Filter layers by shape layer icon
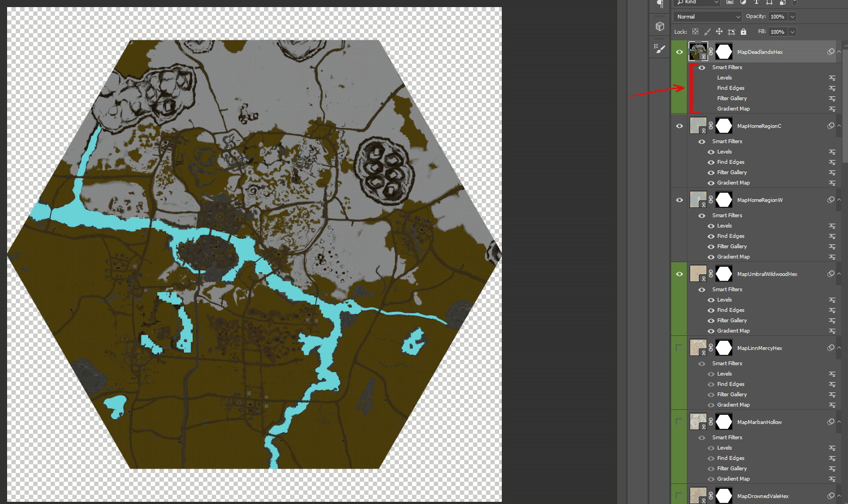This screenshot has width=848, height=504. [x=769, y=2]
